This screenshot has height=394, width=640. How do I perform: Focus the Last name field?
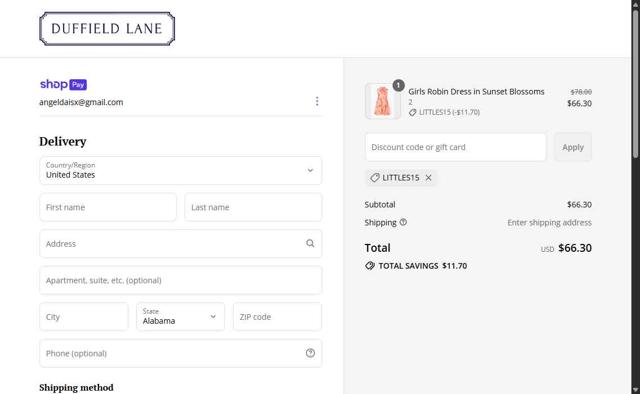253,207
